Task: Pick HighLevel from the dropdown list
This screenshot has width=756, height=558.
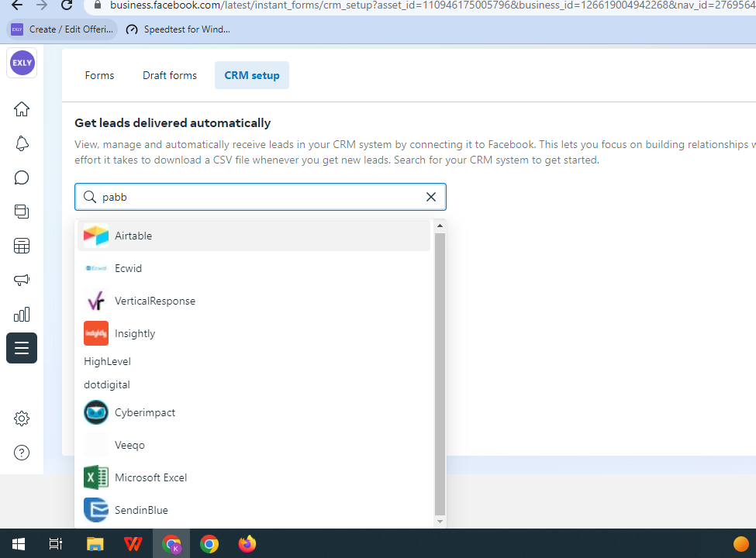Action: tap(254, 361)
